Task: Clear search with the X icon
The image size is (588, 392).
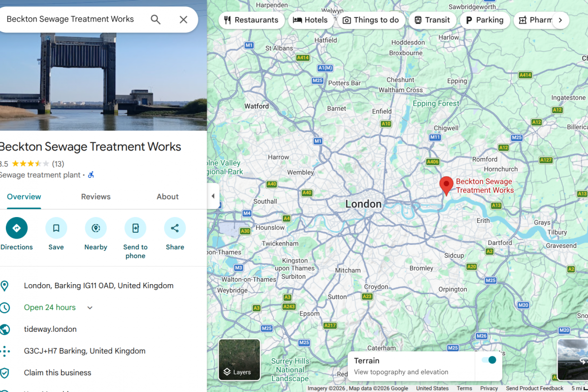Action: pyautogui.click(x=183, y=20)
